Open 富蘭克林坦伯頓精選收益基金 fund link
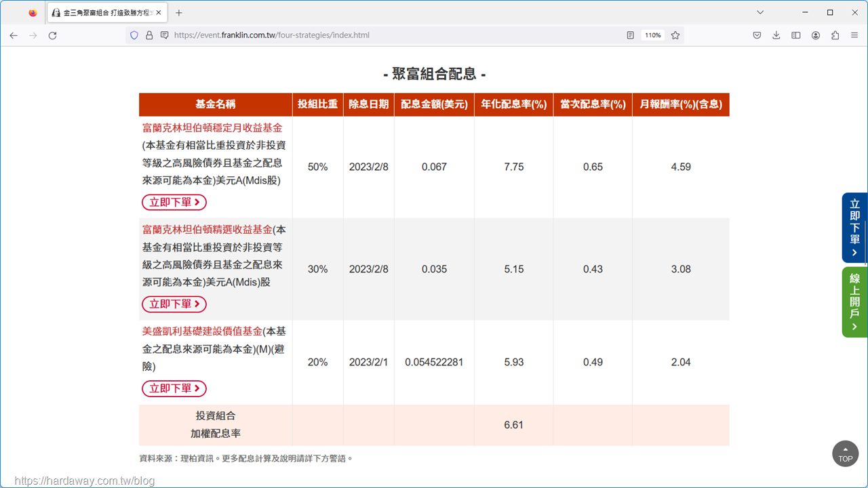This screenshot has width=868, height=488. point(207,230)
